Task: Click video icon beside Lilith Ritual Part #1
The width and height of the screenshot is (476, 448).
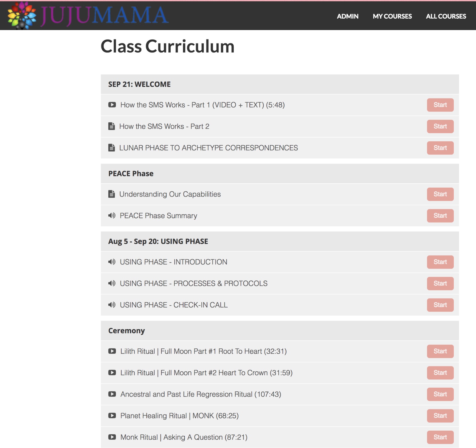Action: click(112, 351)
